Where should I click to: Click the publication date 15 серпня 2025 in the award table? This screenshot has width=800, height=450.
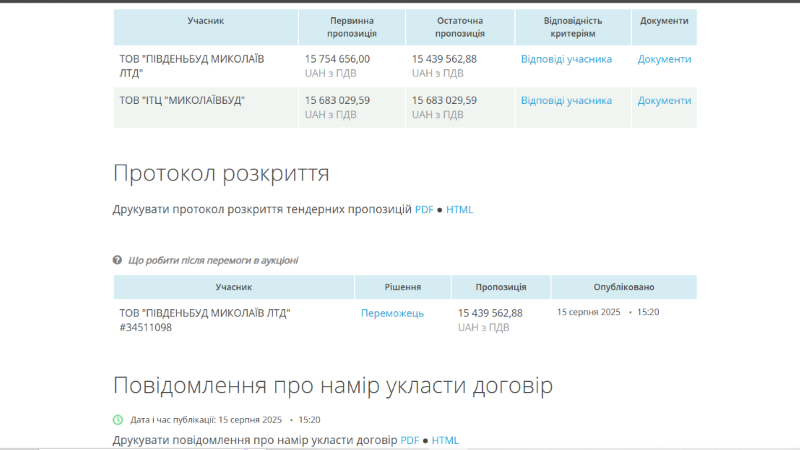588,312
